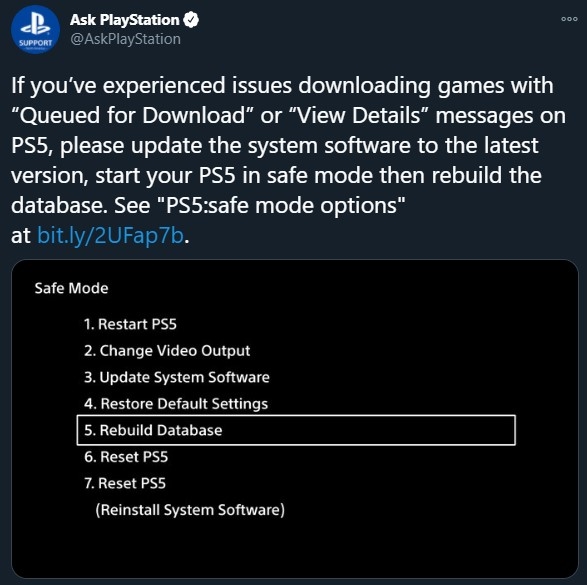The image size is (587, 585).
Task: Click the (Reinstall System Software) text
Action: point(190,510)
